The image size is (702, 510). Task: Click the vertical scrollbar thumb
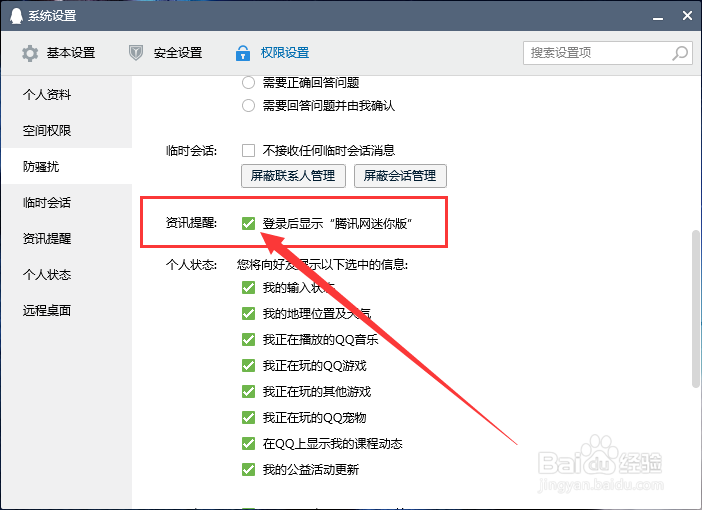click(696, 309)
